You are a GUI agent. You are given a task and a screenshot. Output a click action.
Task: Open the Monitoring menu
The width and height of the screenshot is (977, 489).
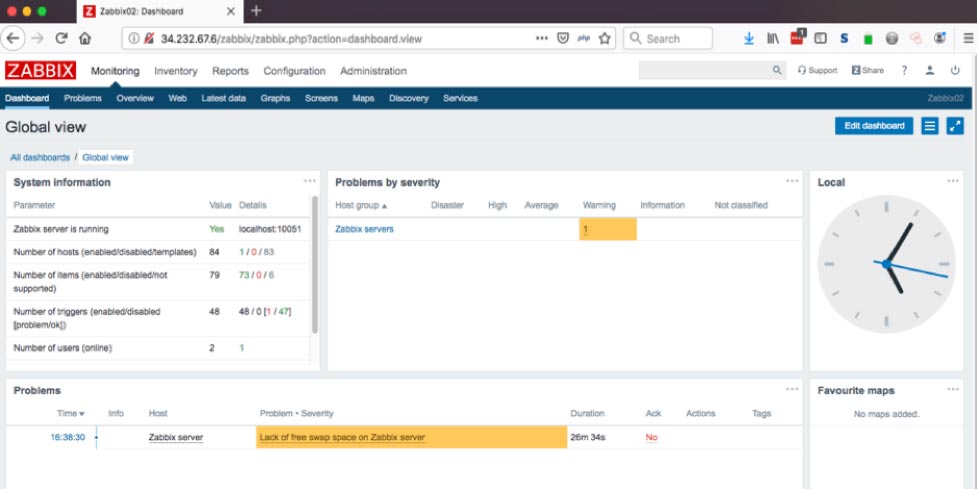[115, 71]
